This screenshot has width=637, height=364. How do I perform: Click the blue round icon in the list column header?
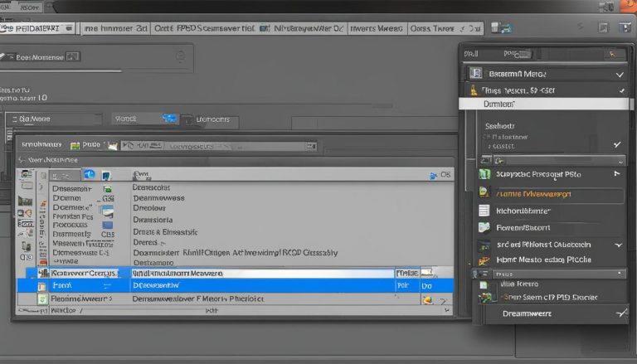(90, 175)
